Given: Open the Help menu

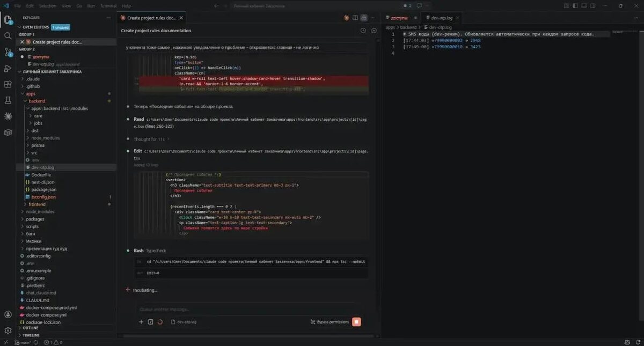Looking at the screenshot, I should click(126, 5).
